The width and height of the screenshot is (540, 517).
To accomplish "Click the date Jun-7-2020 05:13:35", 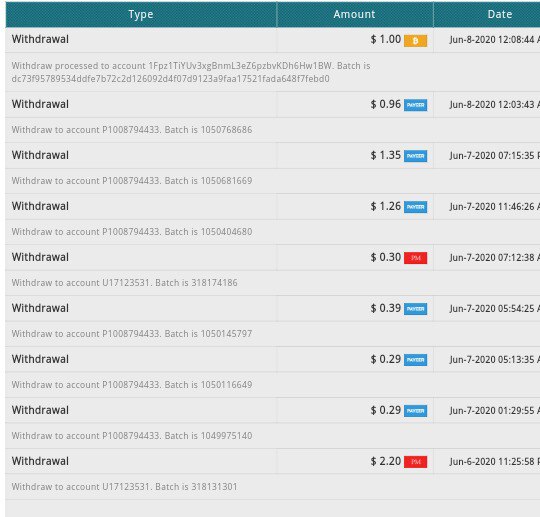I will coord(495,359).
